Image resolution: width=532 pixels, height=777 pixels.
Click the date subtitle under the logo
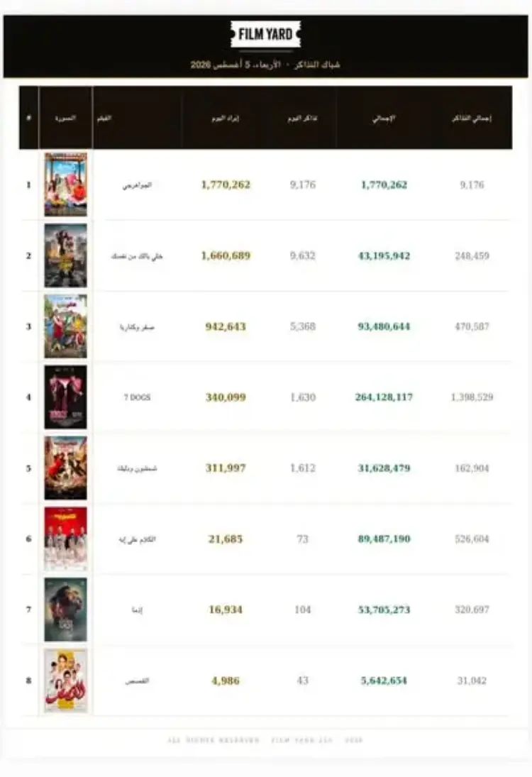pos(265,65)
